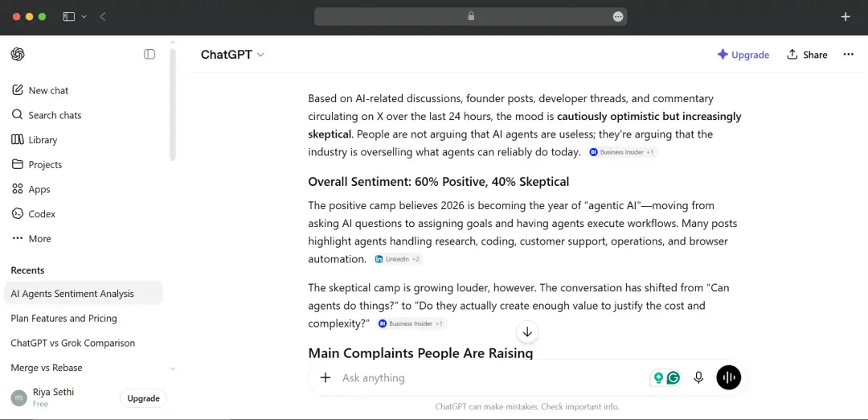868x420 pixels.
Task: Click the sidebar scroll down arrow
Action: pyautogui.click(x=172, y=369)
